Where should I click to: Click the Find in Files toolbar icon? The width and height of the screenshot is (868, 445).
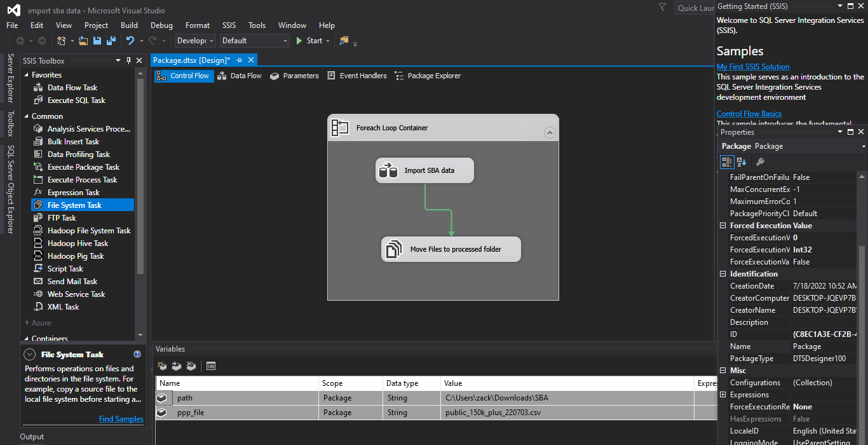344,41
